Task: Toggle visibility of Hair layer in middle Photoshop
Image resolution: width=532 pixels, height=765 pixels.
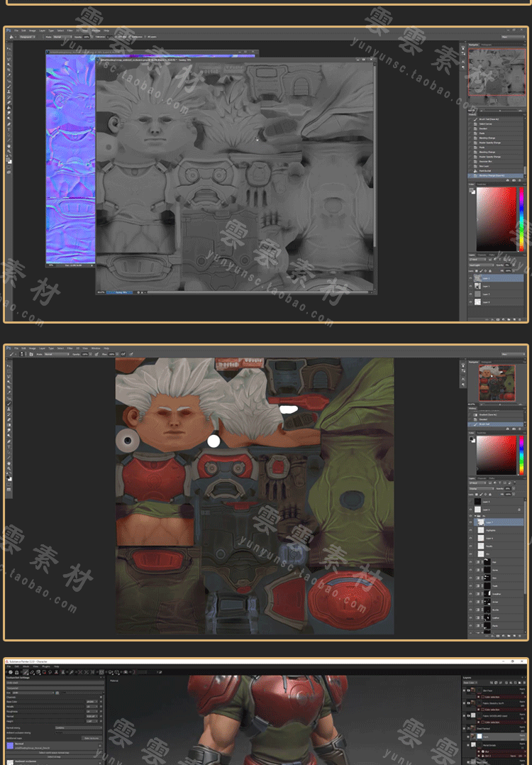Action: (x=470, y=562)
